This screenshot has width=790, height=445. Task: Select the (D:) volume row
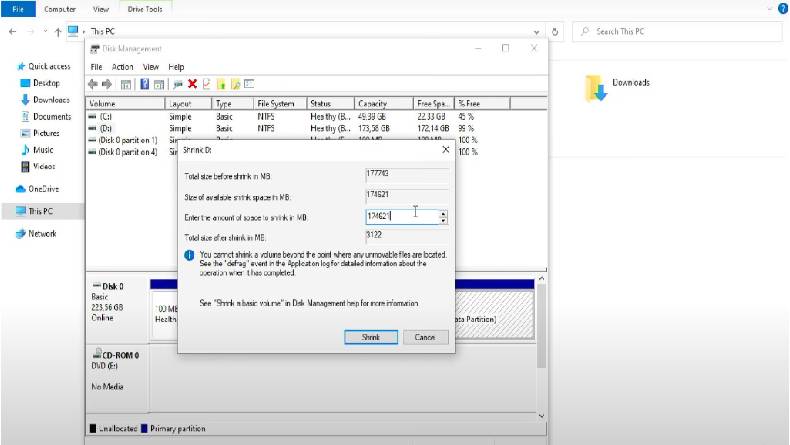tap(316, 129)
